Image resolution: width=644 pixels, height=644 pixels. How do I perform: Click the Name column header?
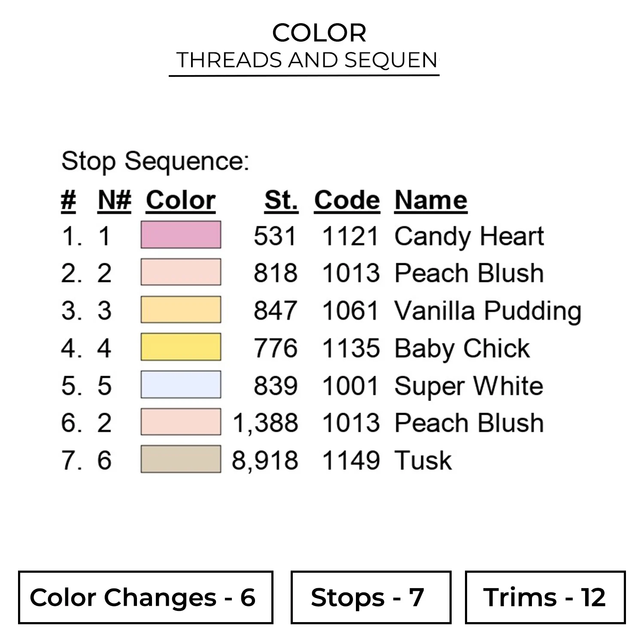coord(431,200)
